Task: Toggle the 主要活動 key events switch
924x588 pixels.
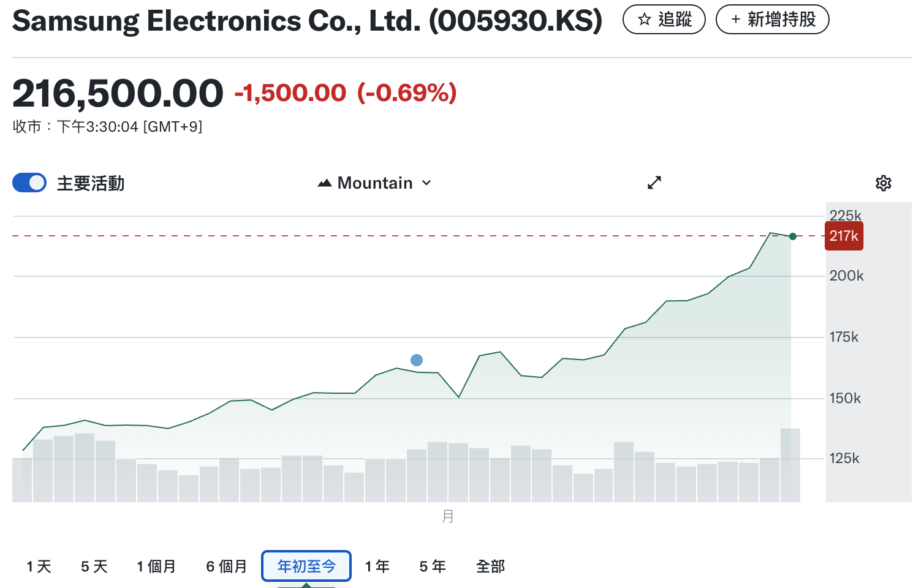Action: point(29,183)
